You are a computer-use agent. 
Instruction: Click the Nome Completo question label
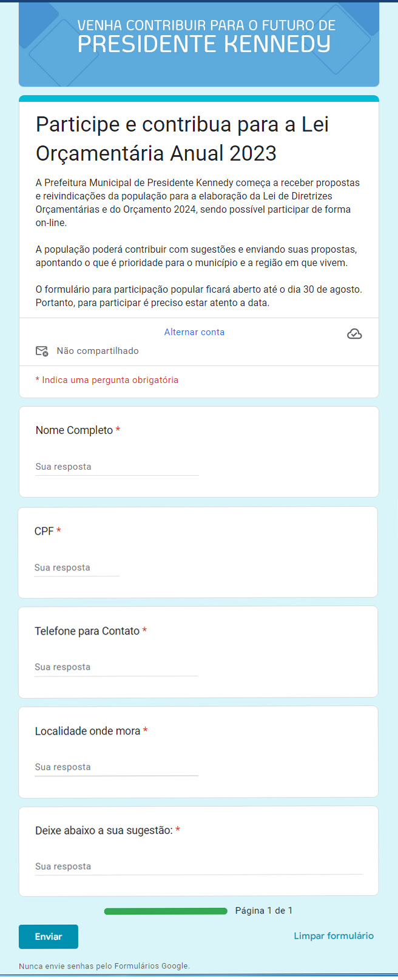74,430
